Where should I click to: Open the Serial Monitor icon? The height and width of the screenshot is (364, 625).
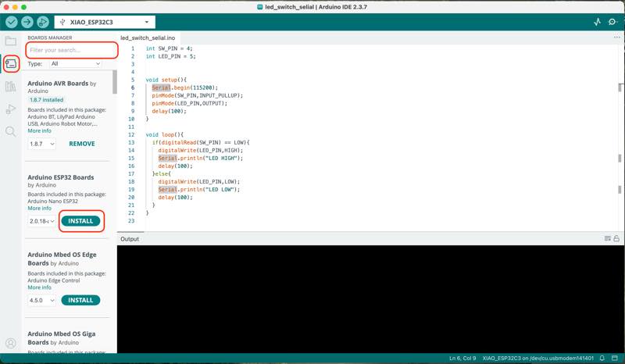[612, 22]
